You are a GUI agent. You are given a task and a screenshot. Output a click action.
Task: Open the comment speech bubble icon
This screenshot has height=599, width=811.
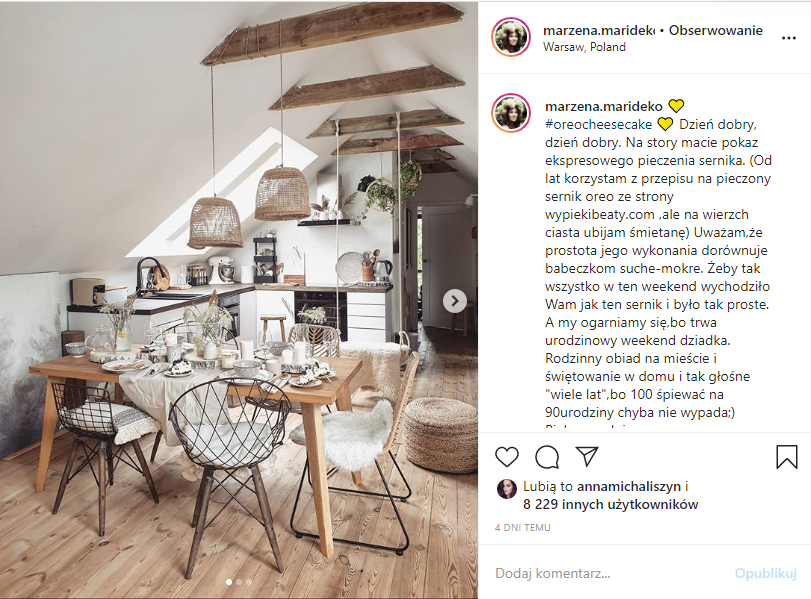pyautogui.click(x=547, y=457)
